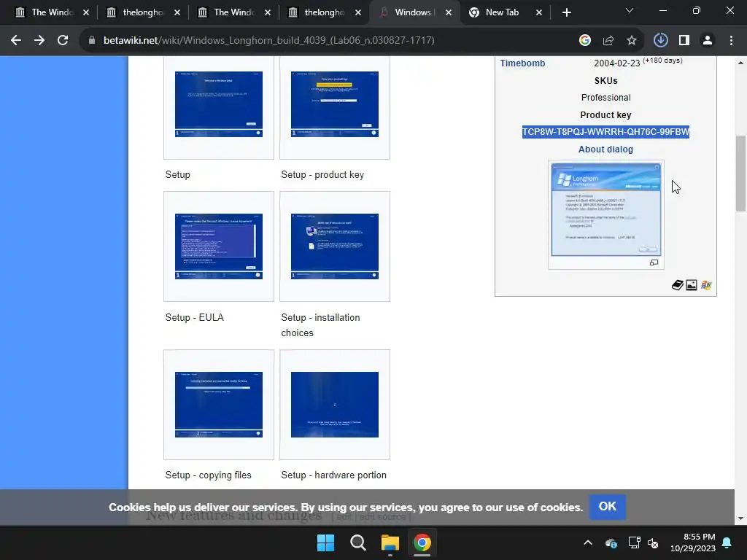This screenshot has width=747, height=560.
Task: Switch to the New Tab tab
Action: click(500, 12)
